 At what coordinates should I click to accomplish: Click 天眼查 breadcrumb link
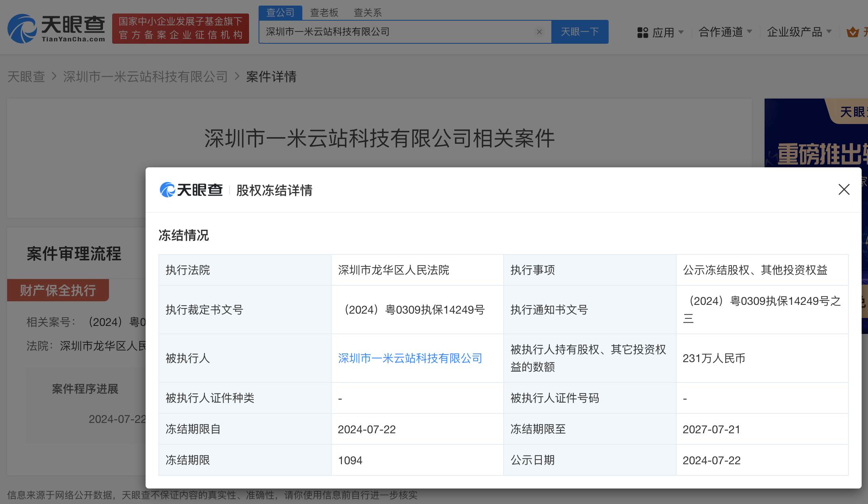[x=26, y=76]
